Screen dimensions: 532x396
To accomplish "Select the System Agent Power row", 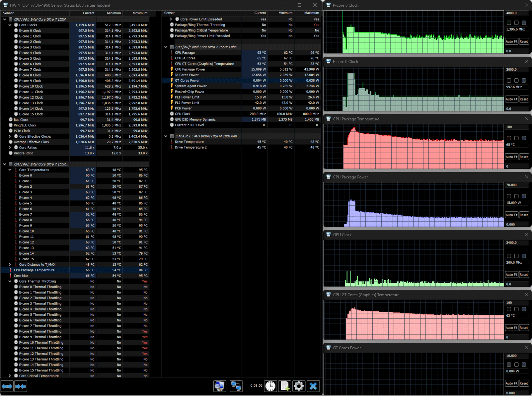I will click(241, 86).
